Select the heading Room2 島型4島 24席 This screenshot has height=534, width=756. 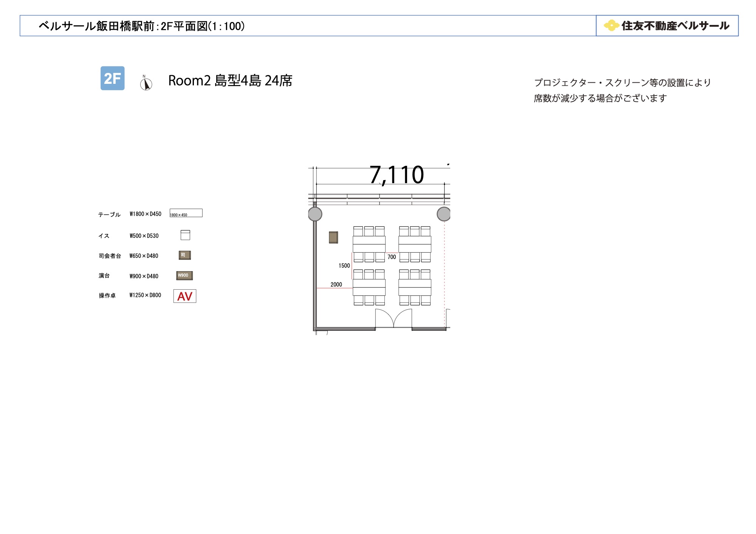tap(230, 80)
